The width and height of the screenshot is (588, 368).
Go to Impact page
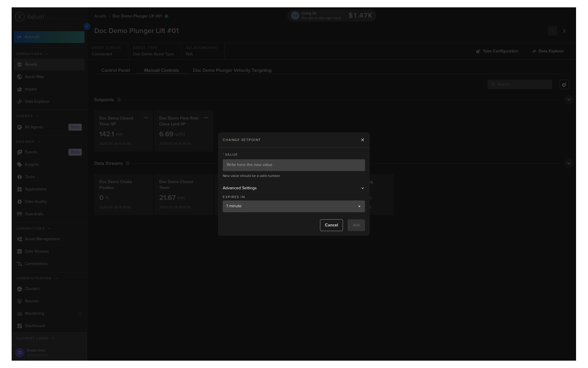[49, 89]
